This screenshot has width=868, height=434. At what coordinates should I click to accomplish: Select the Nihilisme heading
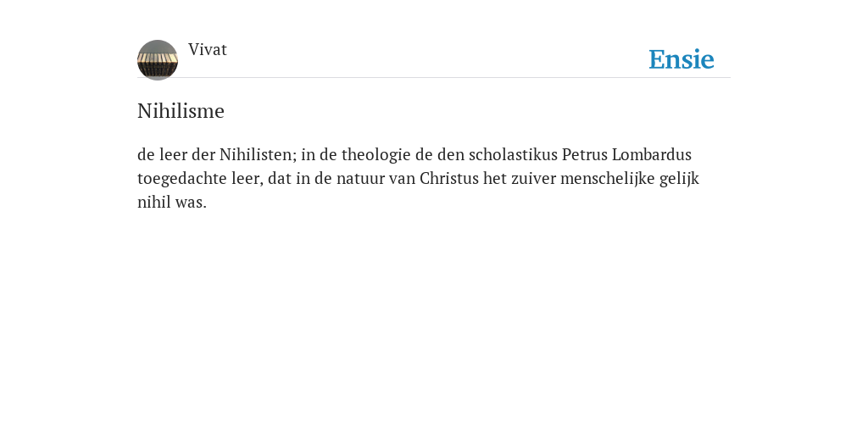[x=181, y=111]
